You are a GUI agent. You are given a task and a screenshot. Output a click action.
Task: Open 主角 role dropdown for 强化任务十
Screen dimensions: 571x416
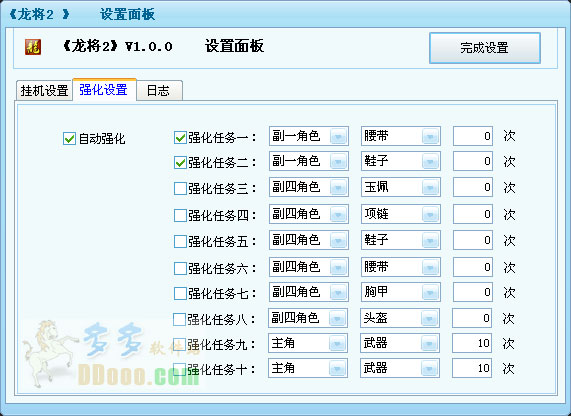(308, 368)
